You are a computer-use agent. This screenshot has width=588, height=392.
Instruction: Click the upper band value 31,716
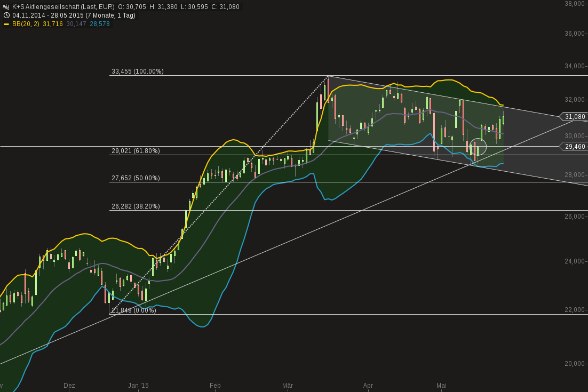(x=52, y=24)
